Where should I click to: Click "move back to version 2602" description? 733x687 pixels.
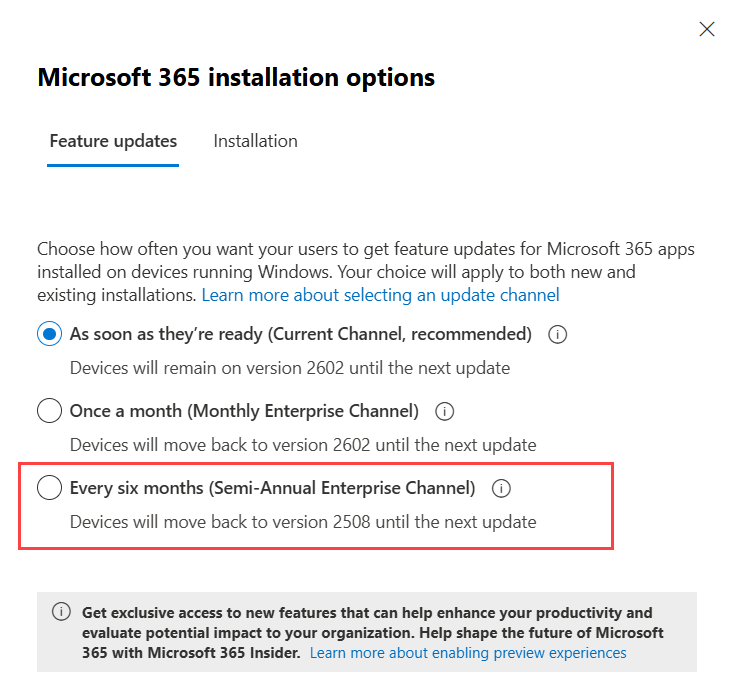(303, 444)
